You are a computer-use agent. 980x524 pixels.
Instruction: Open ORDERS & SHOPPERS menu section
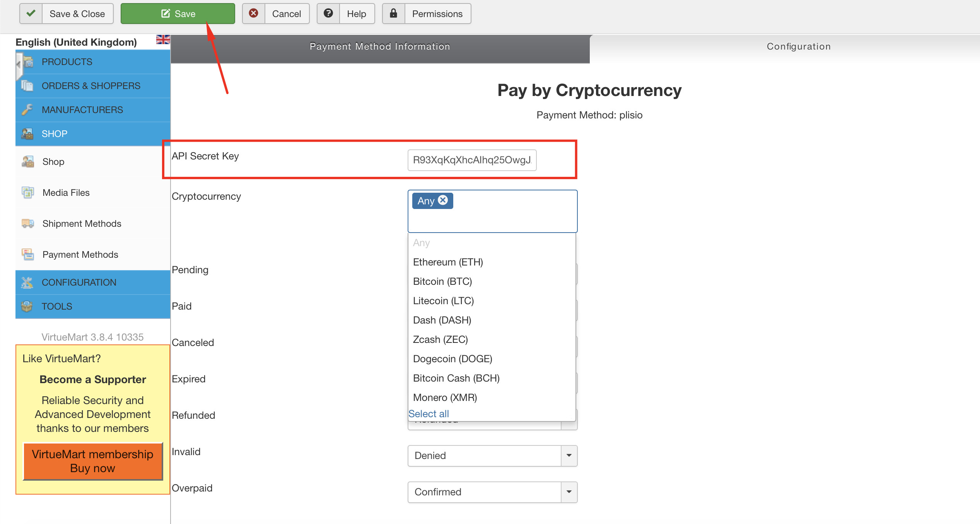93,86
